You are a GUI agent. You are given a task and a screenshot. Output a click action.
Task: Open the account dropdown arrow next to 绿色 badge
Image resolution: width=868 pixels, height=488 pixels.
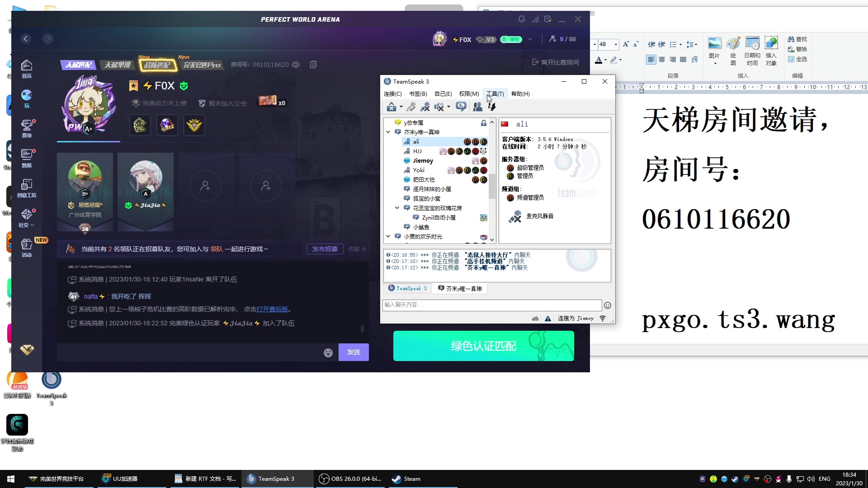pos(530,39)
